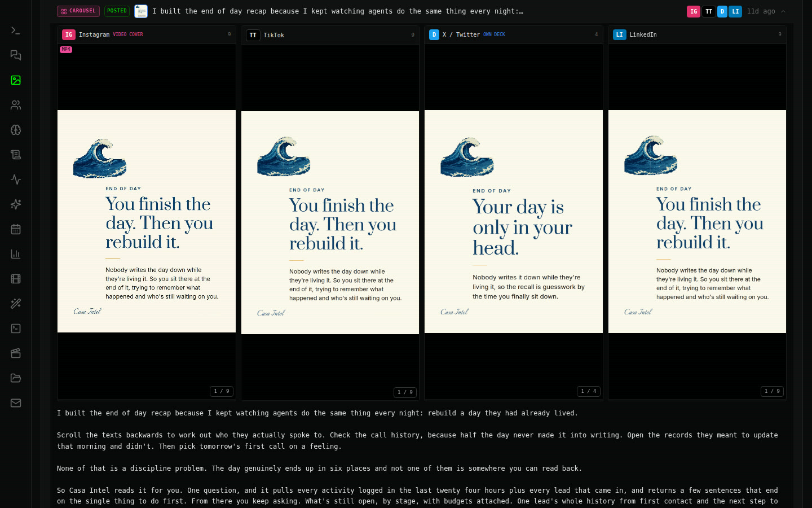The height and width of the screenshot is (508, 812).
Task: Click the "TikTok" column label
Action: click(x=274, y=35)
